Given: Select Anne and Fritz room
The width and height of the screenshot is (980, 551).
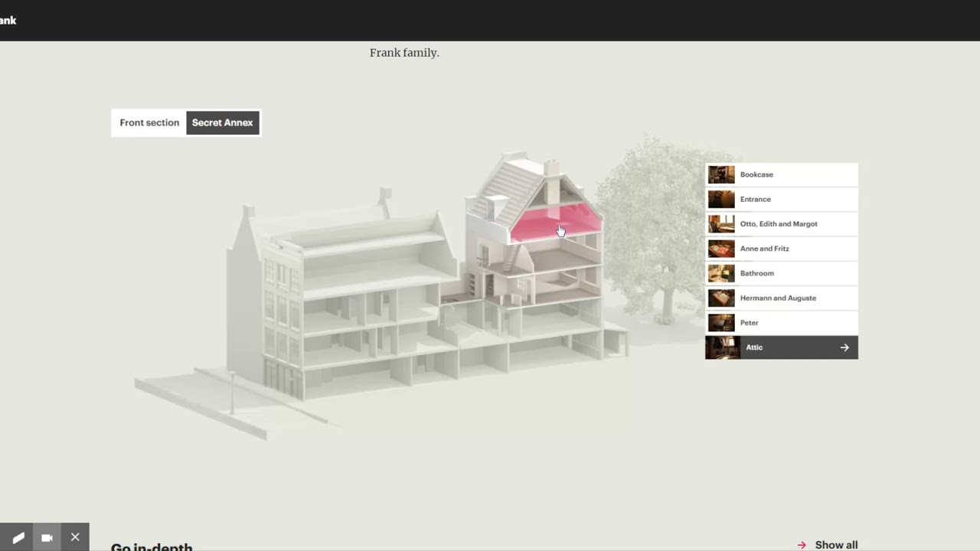Looking at the screenshot, I should 782,249.
